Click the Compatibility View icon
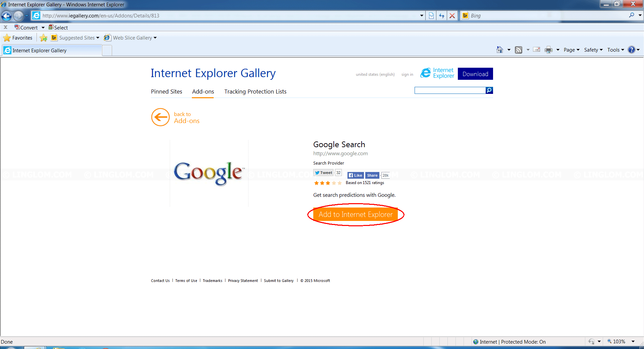 (x=431, y=16)
